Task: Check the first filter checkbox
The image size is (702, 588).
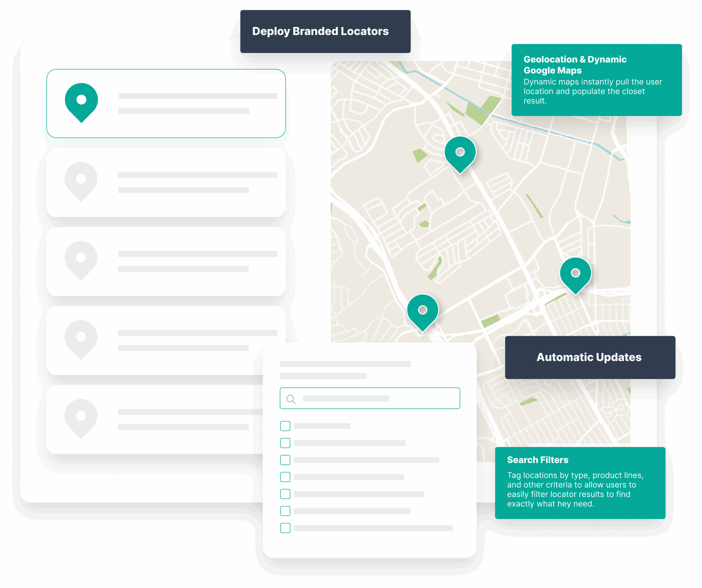Action: tap(285, 426)
